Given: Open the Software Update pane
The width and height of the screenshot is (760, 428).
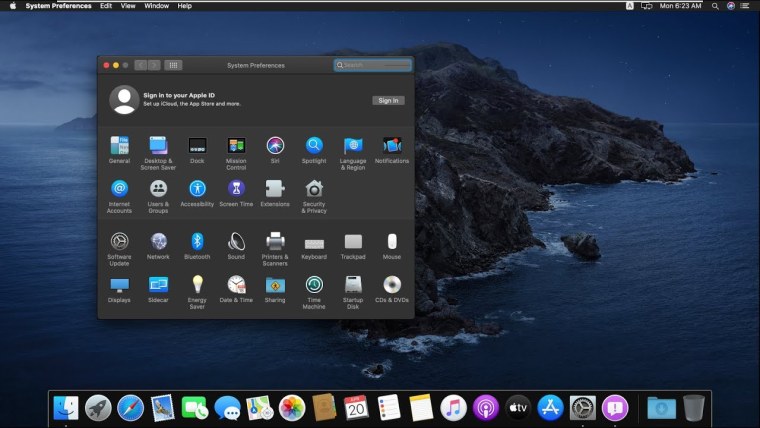Looking at the screenshot, I should point(119,241).
